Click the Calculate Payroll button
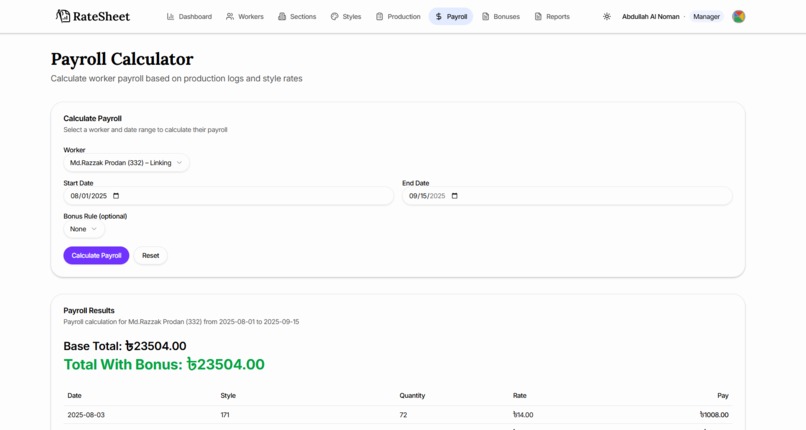The width and height of the screenshot is (806, 430). click(x=96, y=255)
